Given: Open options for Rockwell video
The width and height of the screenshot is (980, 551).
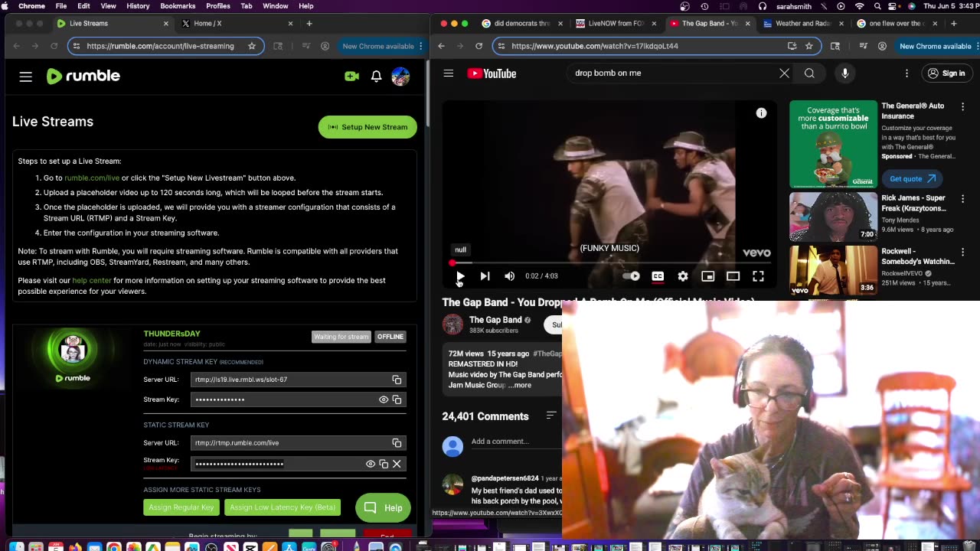Looking at the screenshot, I should click(x=962, y=252).
